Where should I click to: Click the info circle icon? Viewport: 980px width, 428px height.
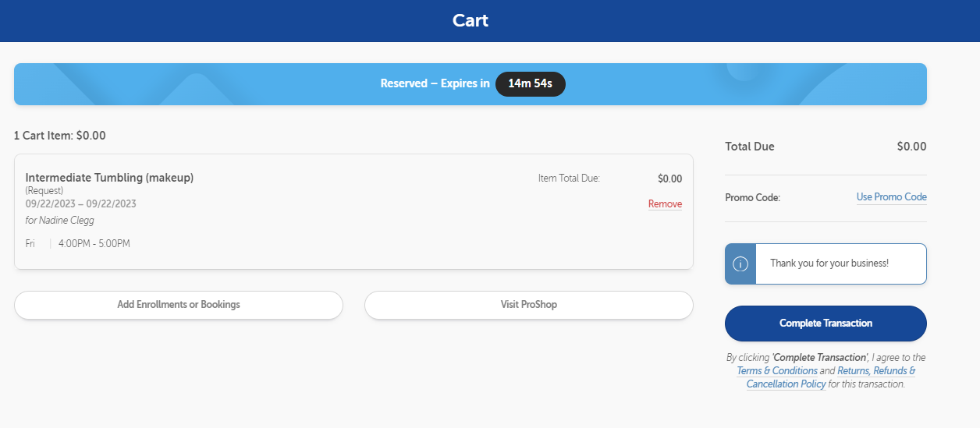click(740, 264)
